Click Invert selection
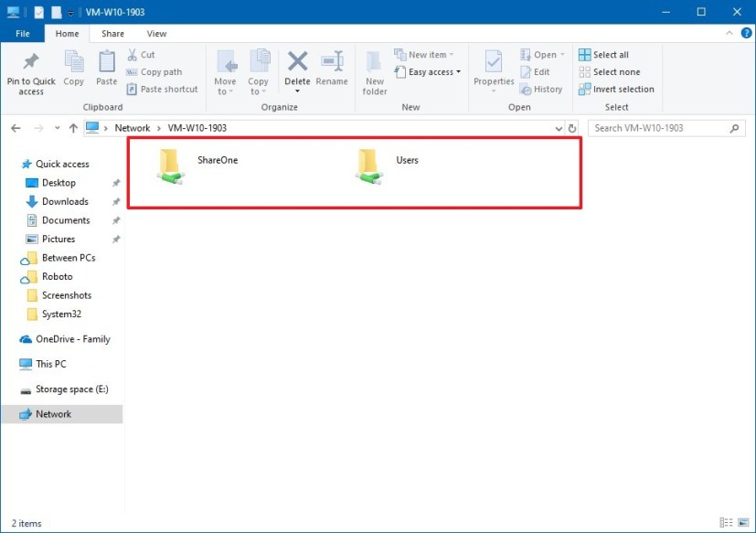The width and height of the screenshot is (756, 533). tap(616, 90)
